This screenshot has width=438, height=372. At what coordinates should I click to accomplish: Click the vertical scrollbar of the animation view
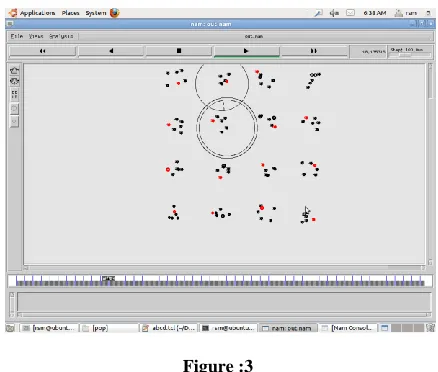point(430,164)
